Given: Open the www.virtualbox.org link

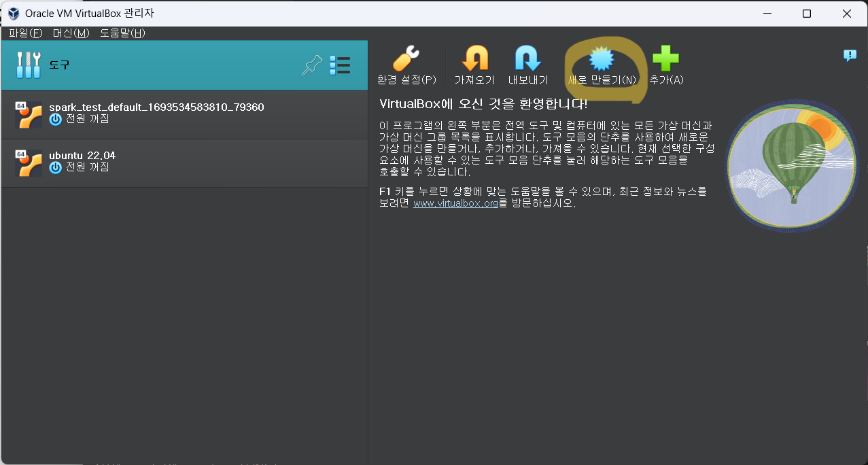Looking at the screenshot, I should pyautogui.click(x=455, y=203).
